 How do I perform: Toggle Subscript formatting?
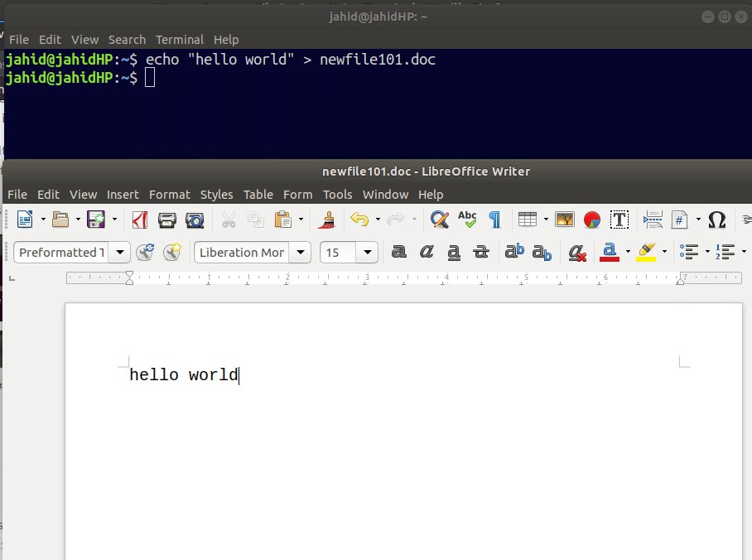pos(542,253)
